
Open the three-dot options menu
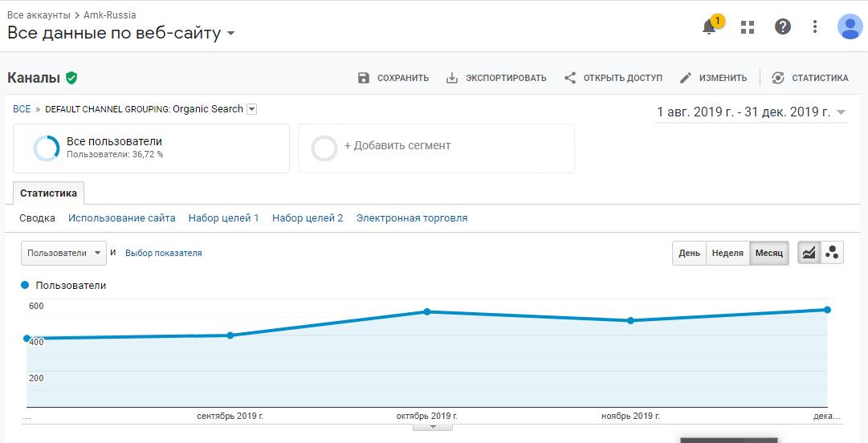[x=814, y=26]
